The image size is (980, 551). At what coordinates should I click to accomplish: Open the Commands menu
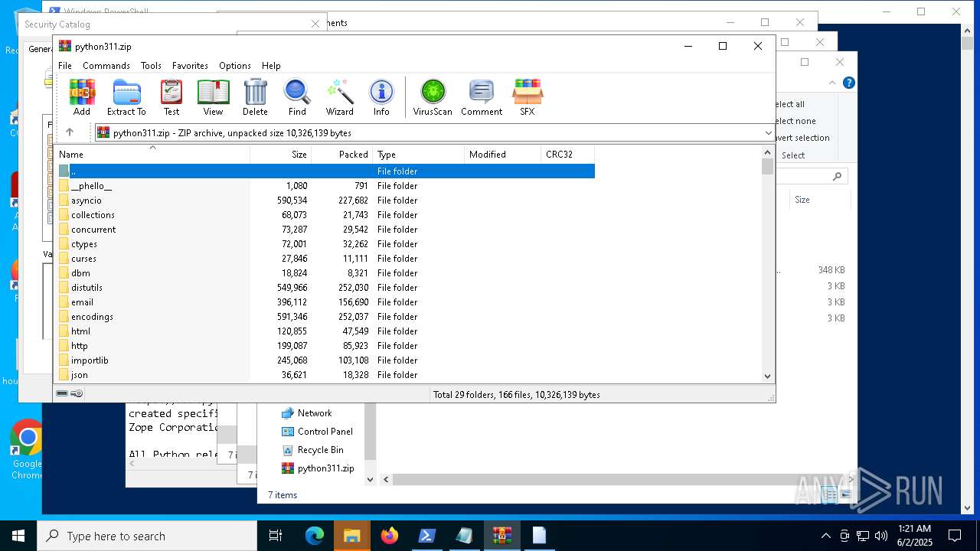[106, 66]
